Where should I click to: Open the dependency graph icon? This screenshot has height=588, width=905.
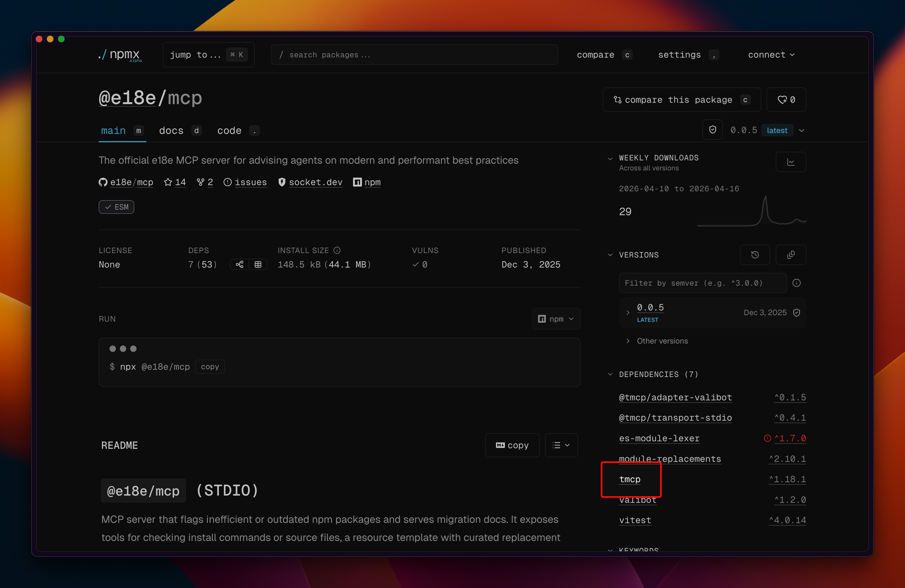(x=240, y=264)
